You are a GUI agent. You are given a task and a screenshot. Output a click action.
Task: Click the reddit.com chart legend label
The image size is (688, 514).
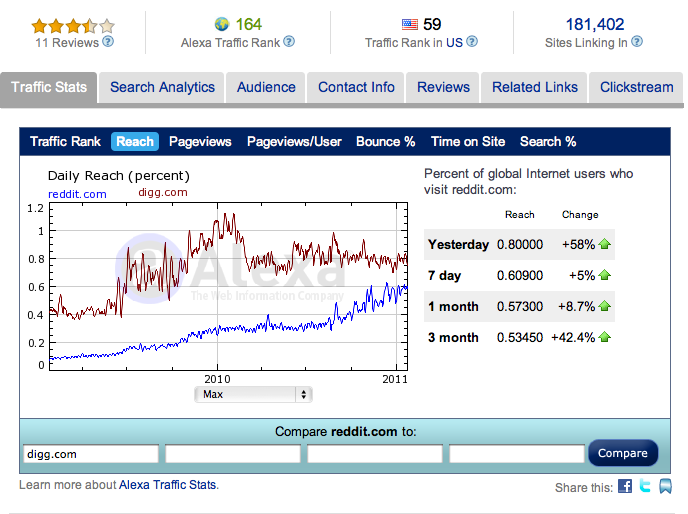click(x=77, y=194)
